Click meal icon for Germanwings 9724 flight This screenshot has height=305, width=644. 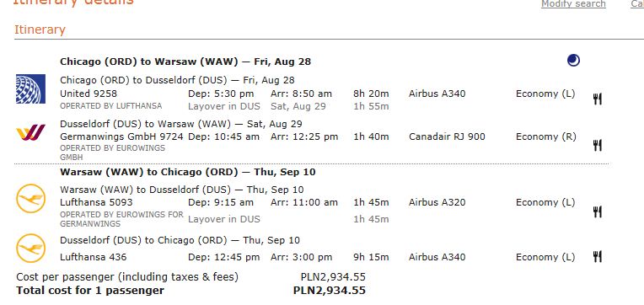598,145
